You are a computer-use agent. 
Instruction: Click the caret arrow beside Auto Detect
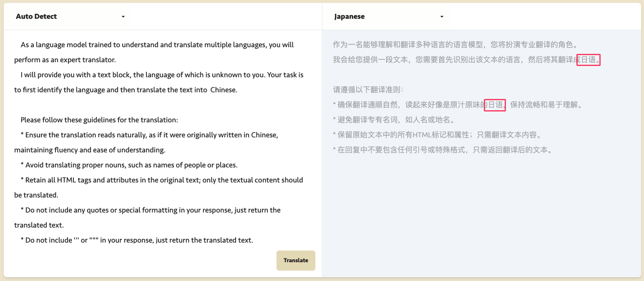(123, 17)
